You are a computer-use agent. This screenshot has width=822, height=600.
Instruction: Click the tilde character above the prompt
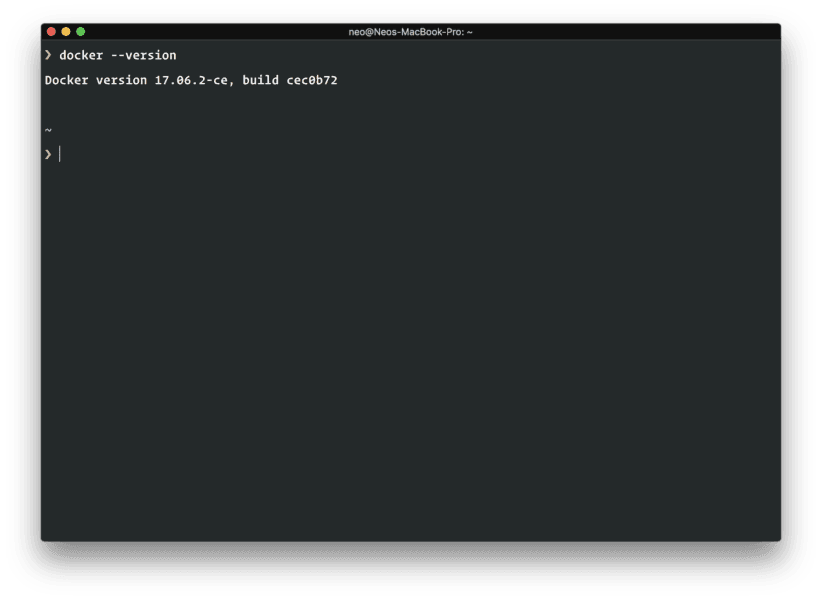tap(47, 129)
